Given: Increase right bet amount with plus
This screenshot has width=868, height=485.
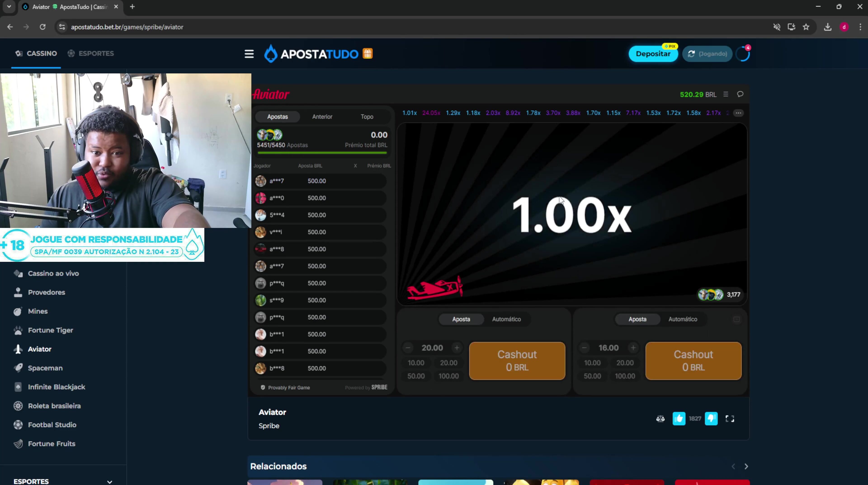Looking at the screenshot, I should coord(633,348).
